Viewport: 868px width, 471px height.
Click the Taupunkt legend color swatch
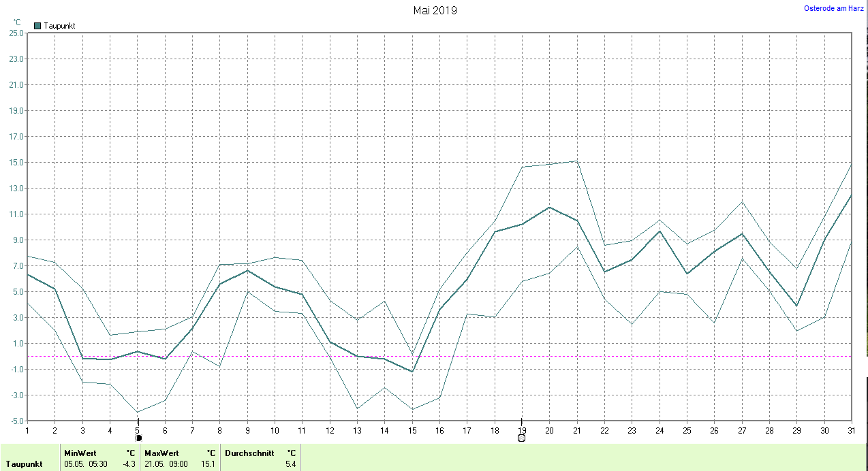tap(37, 26)
